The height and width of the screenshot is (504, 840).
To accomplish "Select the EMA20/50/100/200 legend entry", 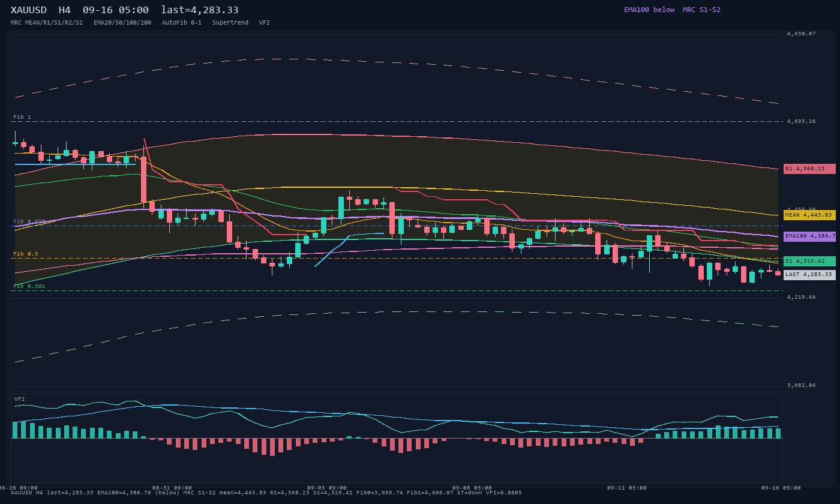I will pyautogui.click(x=122, y=23).
